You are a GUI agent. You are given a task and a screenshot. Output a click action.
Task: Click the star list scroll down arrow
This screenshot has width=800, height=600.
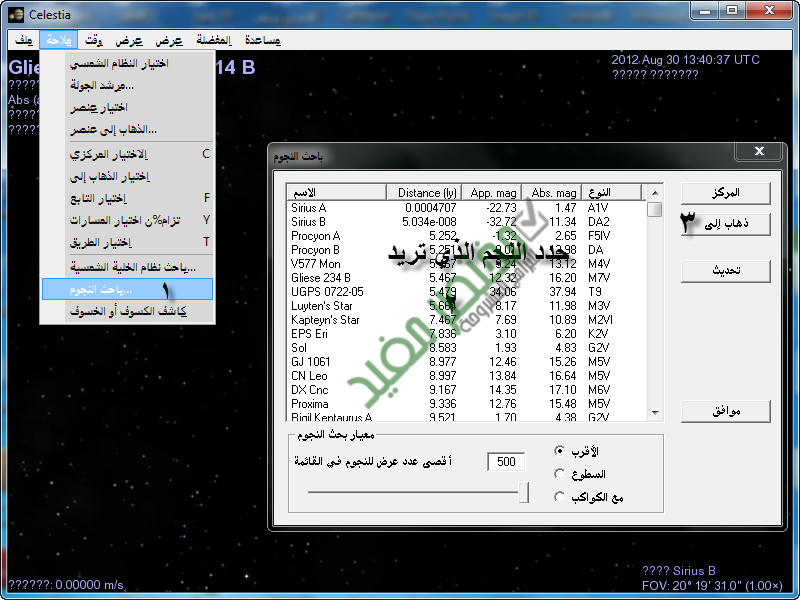click(655, 413)
